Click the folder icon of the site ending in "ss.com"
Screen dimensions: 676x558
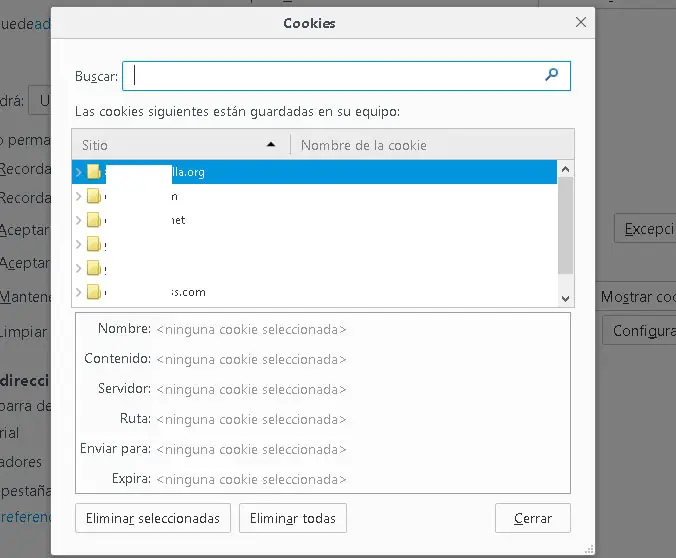click(94, 292)
